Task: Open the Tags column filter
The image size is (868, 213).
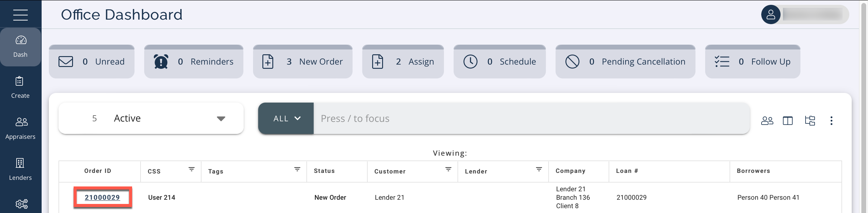Action: (x=297, y=169)
